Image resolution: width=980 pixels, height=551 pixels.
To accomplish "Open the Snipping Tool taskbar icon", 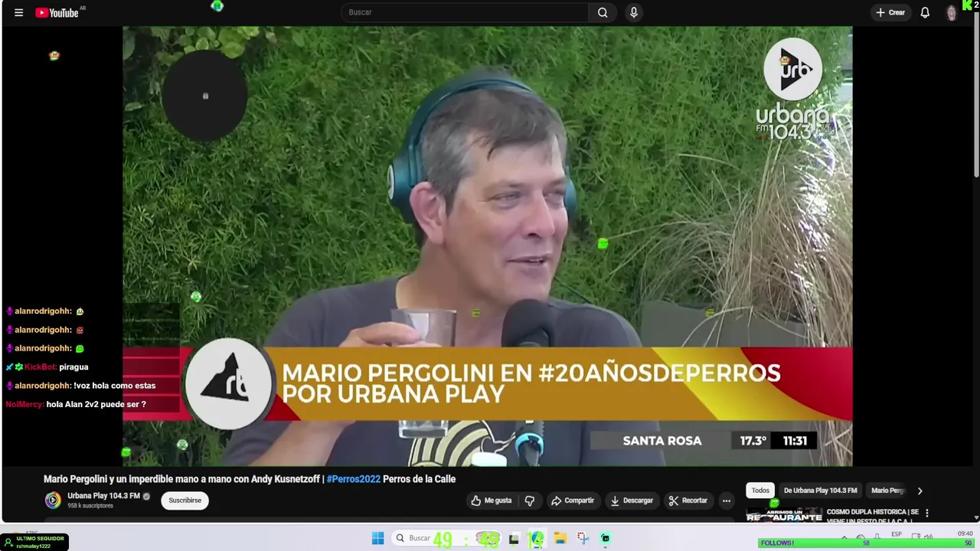I will pyautogui.click(x=583, y=539).
